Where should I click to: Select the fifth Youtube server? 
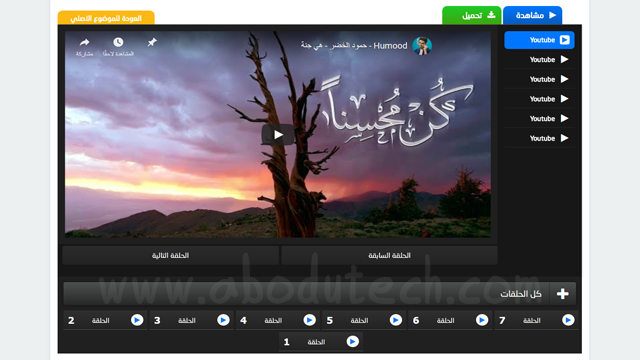(x=539, y=118)
